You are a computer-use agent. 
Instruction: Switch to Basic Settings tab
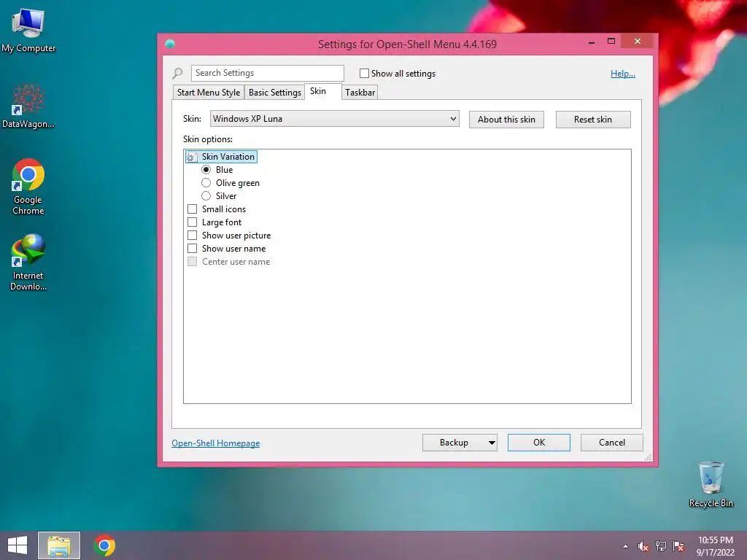pyautogui.click(x=274, y=93)
